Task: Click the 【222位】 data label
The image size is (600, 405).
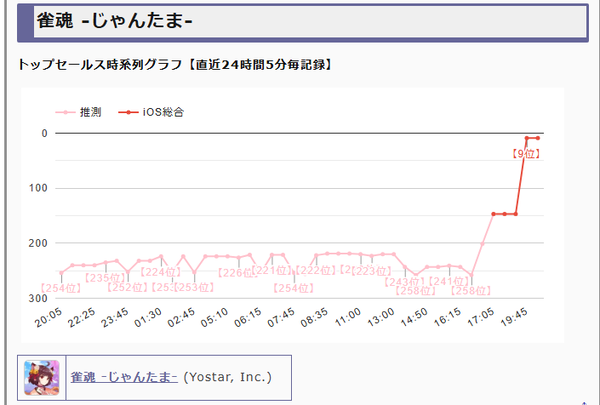Action: 316,271
